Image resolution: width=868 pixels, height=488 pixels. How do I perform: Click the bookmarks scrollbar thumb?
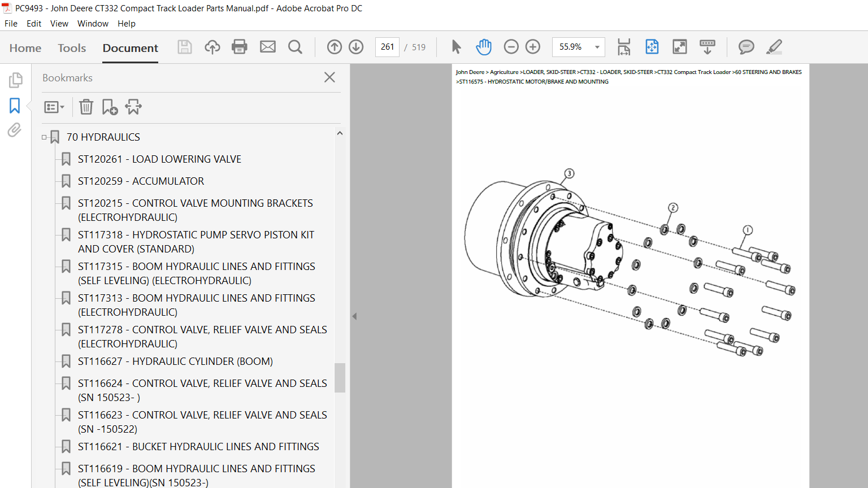point(340,377)
